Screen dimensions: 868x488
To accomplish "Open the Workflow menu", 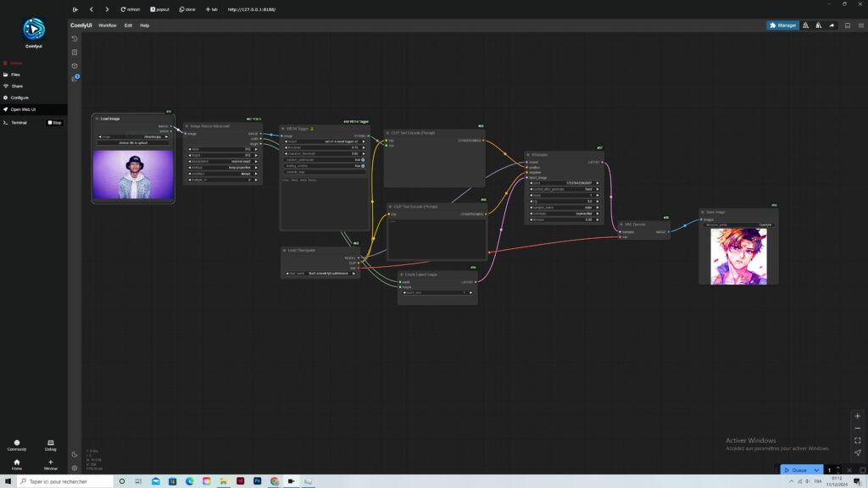I will coord(107,25).
